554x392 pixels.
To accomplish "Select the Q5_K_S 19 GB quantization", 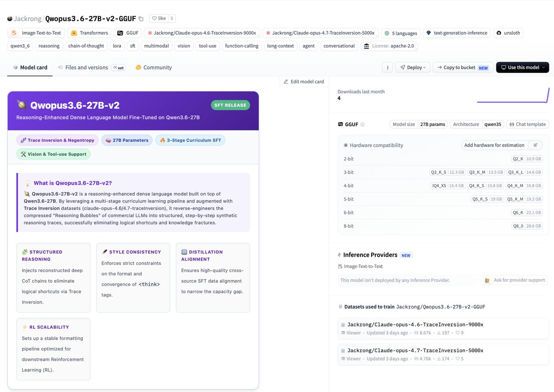I will (x=487, y=199).
